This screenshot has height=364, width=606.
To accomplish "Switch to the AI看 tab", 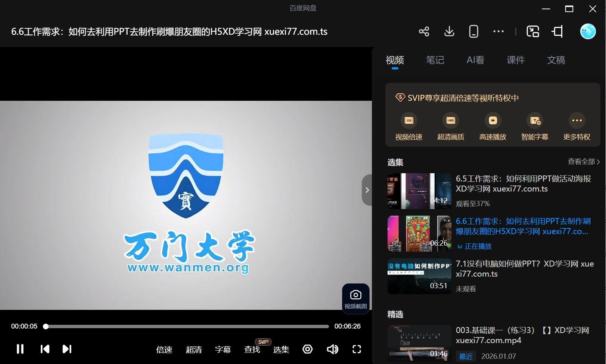I will pyautogui.click(x=475, y=60).
